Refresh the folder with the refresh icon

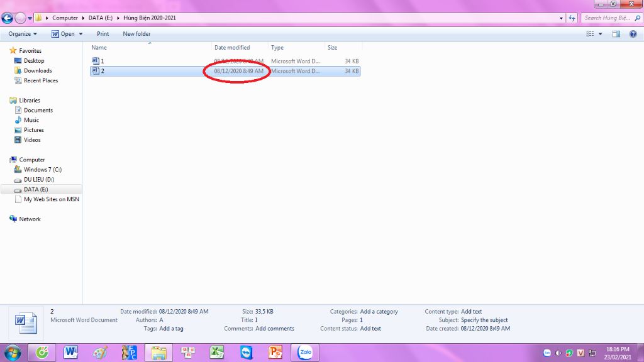[572, 18]
